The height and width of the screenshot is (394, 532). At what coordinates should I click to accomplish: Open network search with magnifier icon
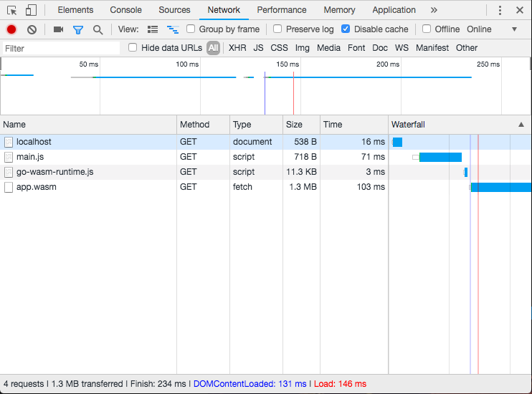(x=98, y=29)
